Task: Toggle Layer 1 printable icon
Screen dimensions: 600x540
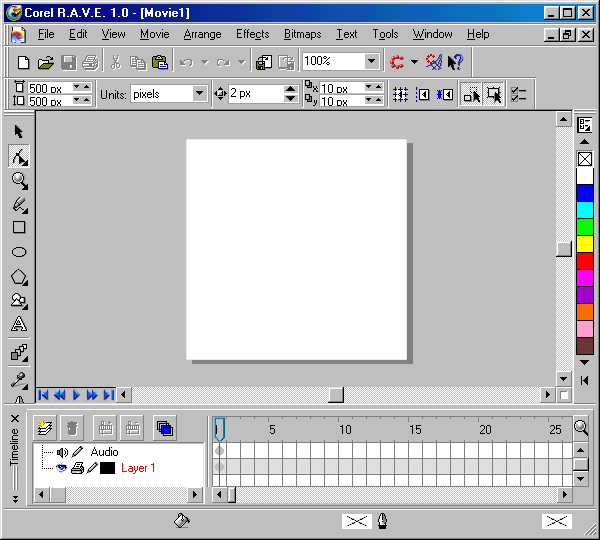Action: pyautogui.click(x=78, y=468)
